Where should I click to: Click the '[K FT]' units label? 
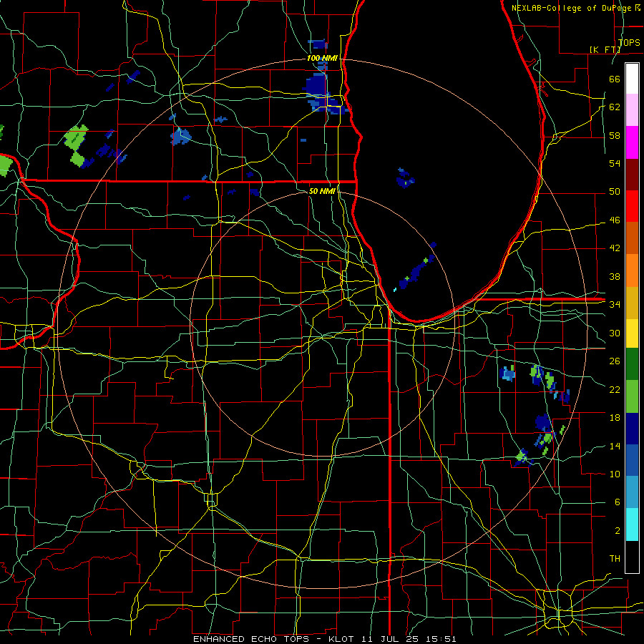coord(605,49)
